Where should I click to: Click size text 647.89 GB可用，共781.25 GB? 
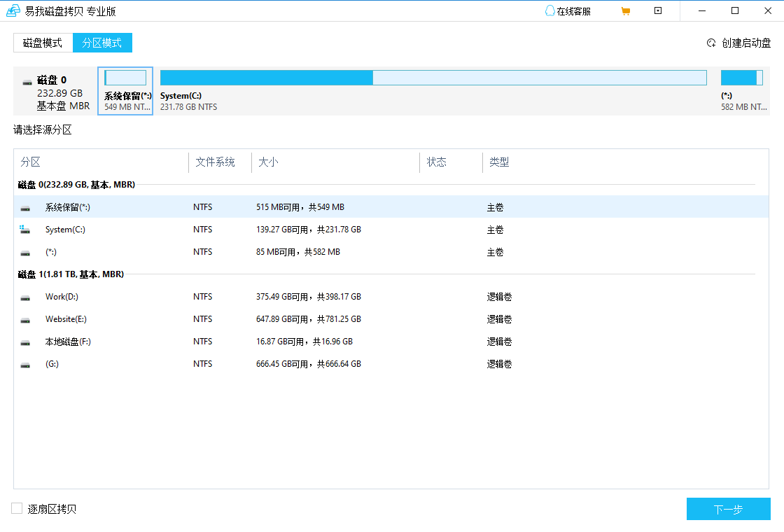(309, 319)
